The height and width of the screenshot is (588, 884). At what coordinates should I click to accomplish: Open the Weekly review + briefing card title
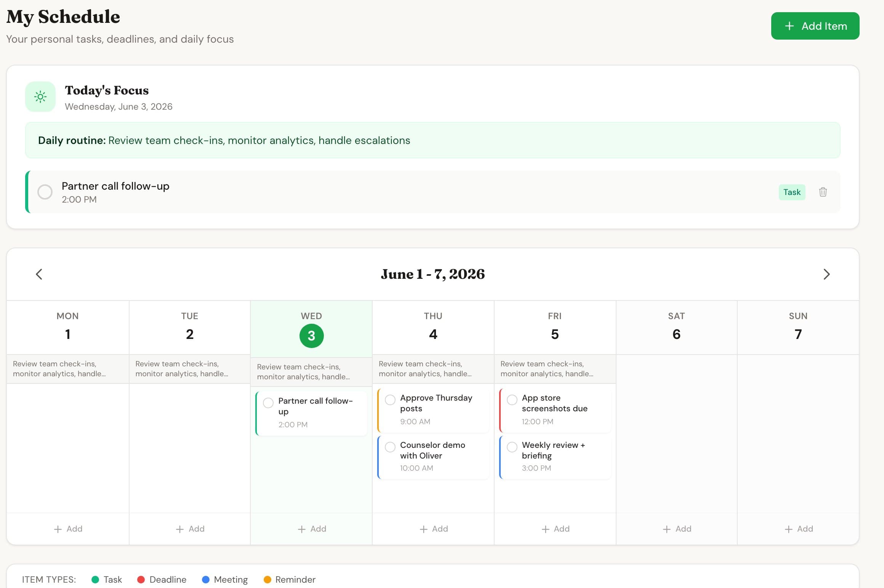tap(553, 450)
